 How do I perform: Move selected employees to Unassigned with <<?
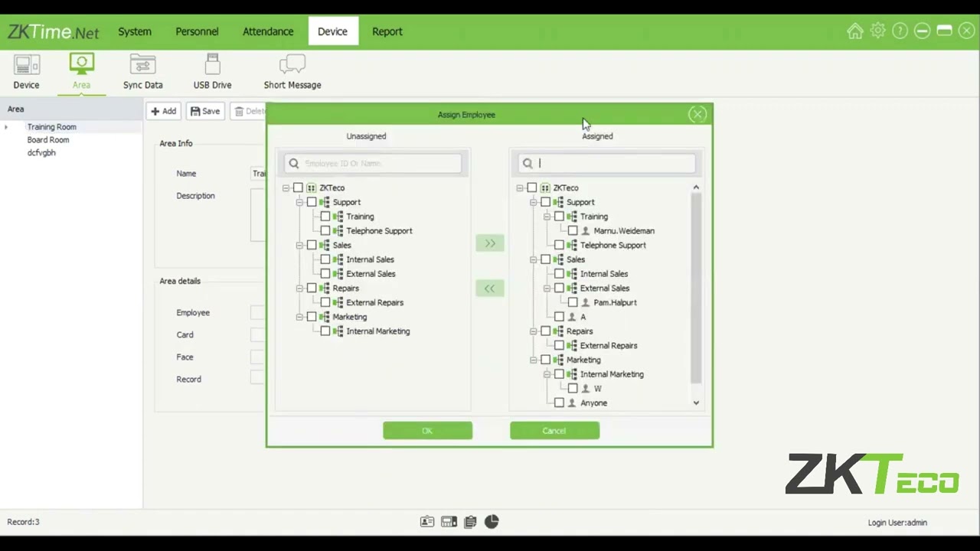490,289
